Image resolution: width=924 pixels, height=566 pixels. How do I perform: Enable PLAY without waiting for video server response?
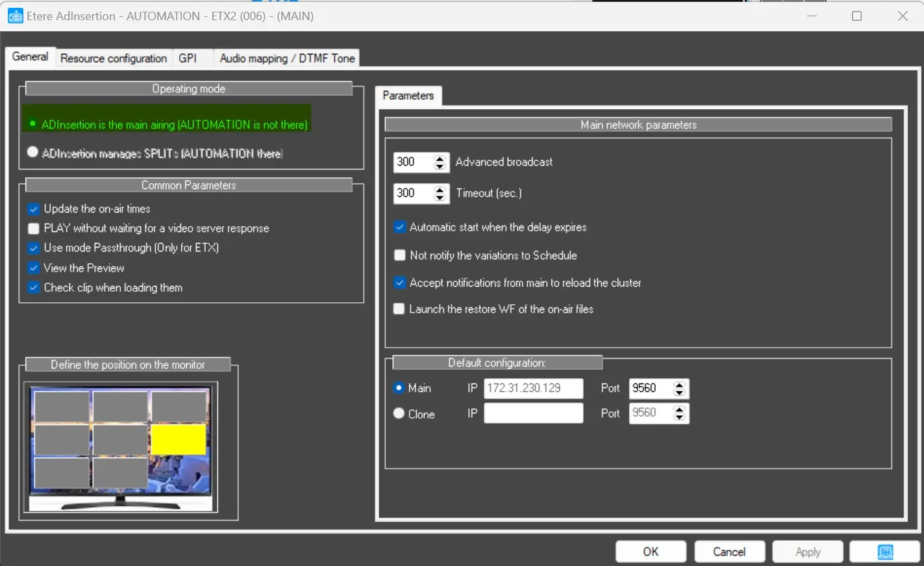[x=34, y=229]
